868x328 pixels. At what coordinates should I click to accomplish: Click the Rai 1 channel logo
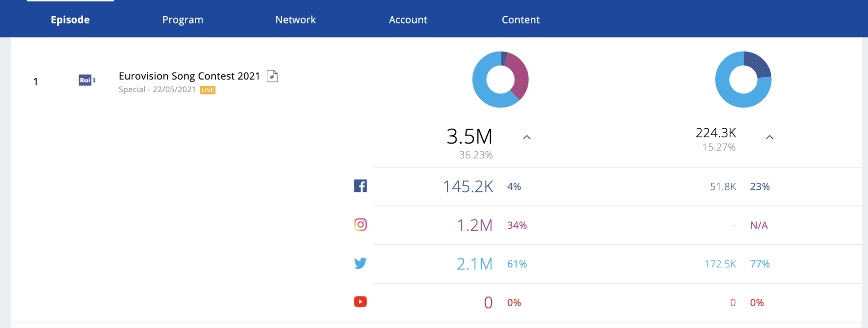pyautogui.click(x=87, y=80)
